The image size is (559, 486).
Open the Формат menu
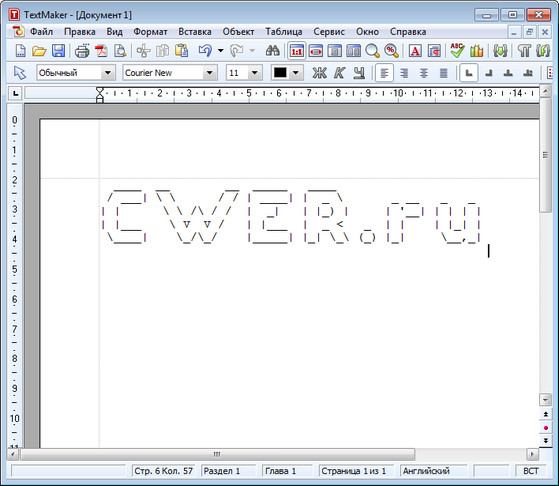coord(150,32)
